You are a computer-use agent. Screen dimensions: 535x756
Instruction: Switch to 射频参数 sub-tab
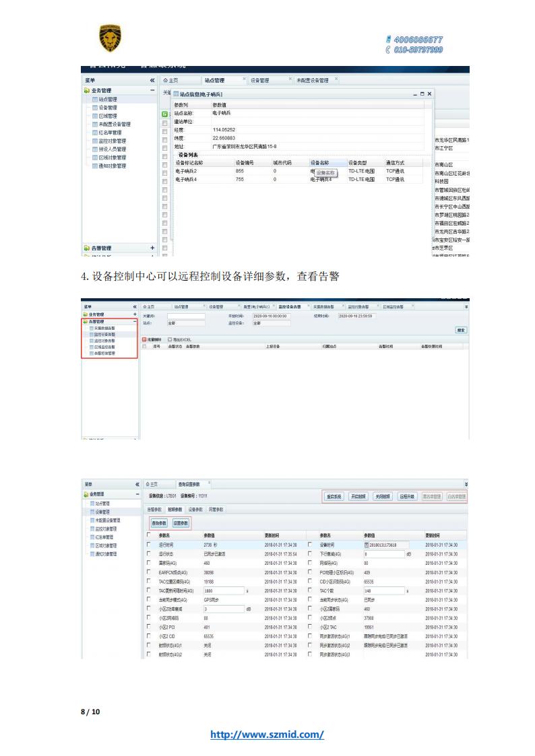click(175, 509)
